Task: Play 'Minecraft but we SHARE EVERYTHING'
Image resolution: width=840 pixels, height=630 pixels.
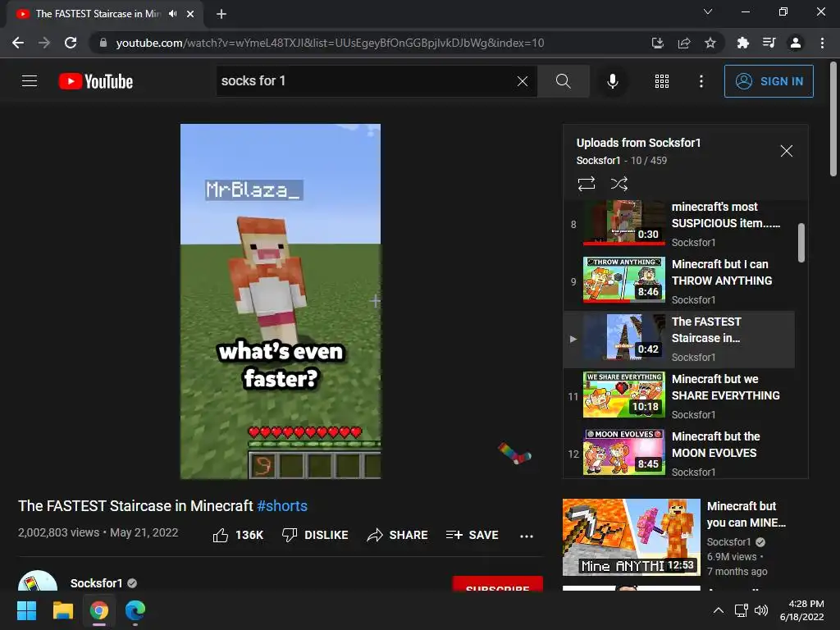Action: click(679, 396)
